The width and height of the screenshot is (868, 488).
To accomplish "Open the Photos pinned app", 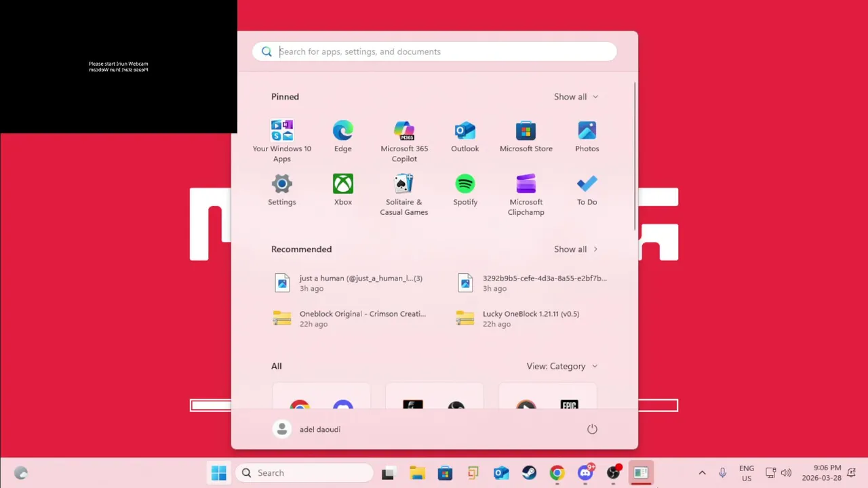I will (587, 137).
